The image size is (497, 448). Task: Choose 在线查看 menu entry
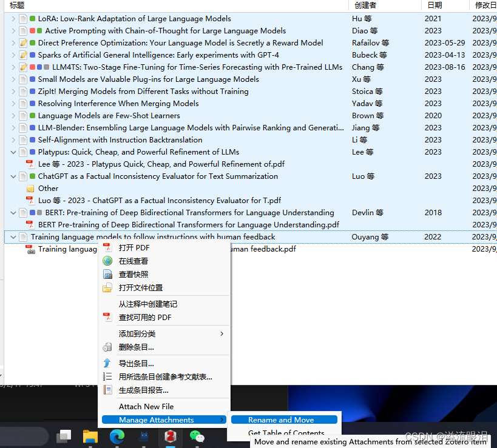click(x=166, y=261)
